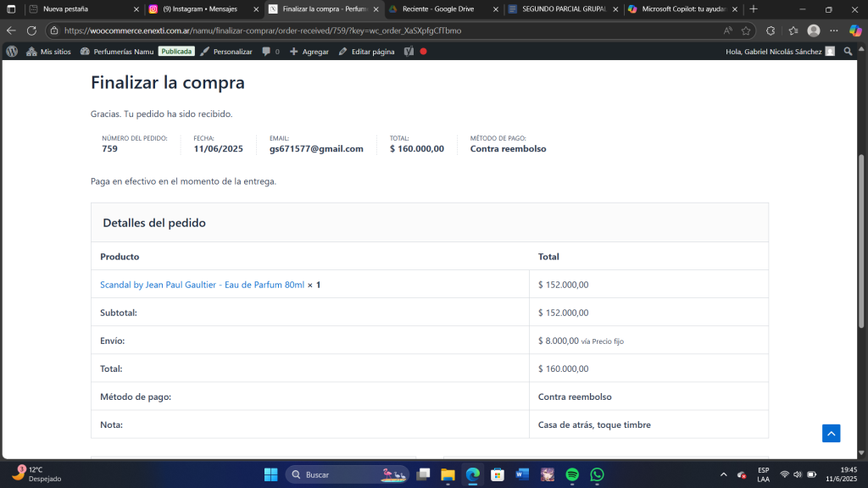Click the WordPress logo in admin bar

[12, 52]
